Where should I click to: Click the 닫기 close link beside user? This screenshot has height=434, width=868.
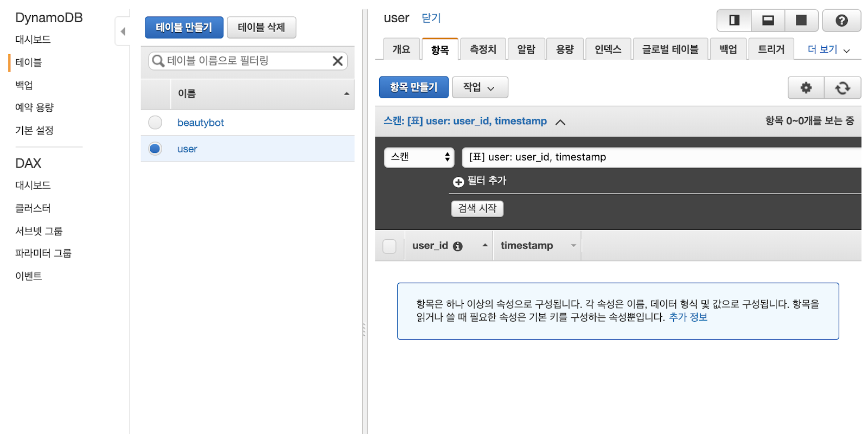coord(431,18)
